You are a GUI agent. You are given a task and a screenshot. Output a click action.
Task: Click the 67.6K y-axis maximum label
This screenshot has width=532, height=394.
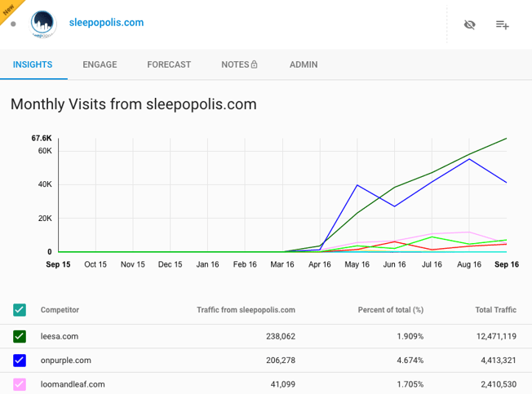(42, 139)
